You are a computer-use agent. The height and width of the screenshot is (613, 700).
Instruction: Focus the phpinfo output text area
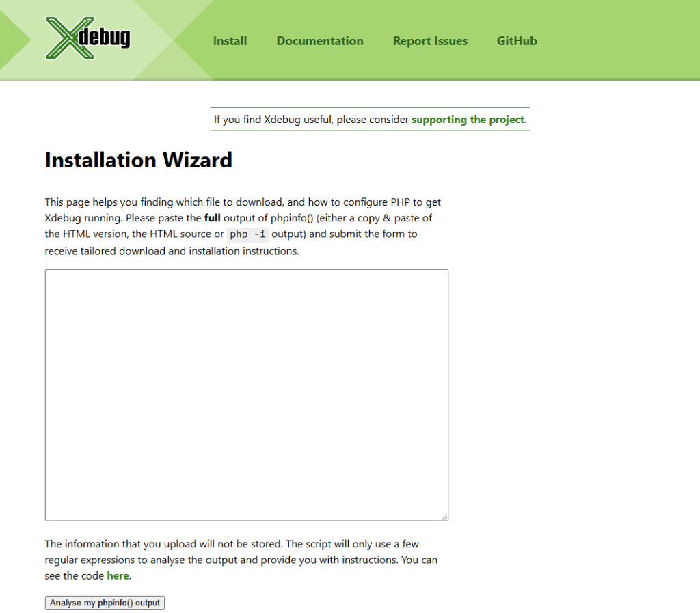tap(246, 394)
